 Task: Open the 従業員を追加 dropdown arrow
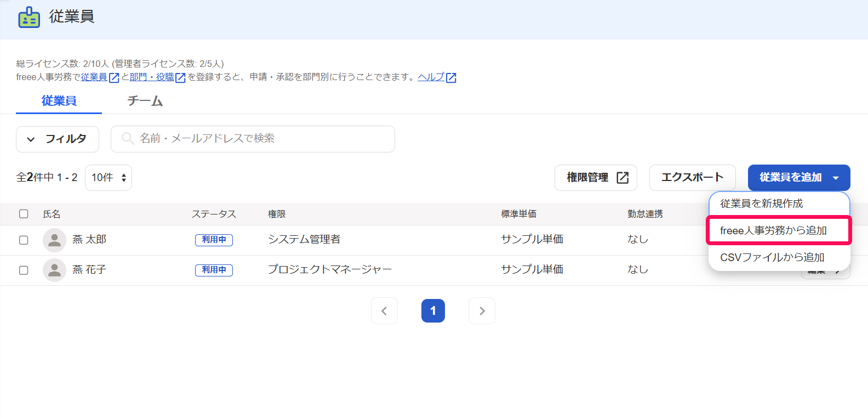coord(836,178)
